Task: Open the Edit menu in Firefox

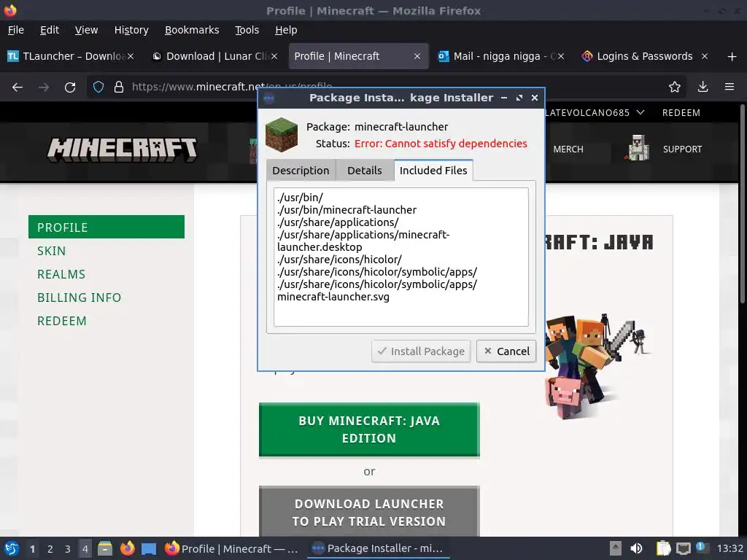Action: pyautogui.click(x=50, y=30)
